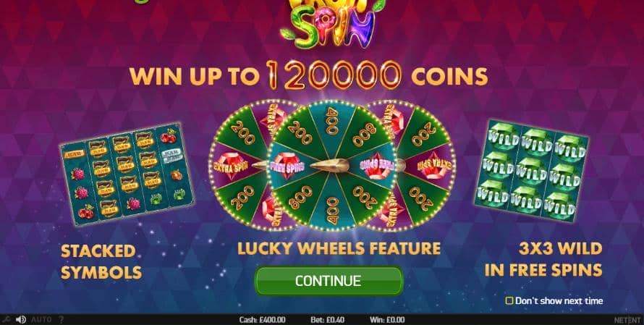Mute the game sound speaker icon
644x325 pixels.
(20, 319)
